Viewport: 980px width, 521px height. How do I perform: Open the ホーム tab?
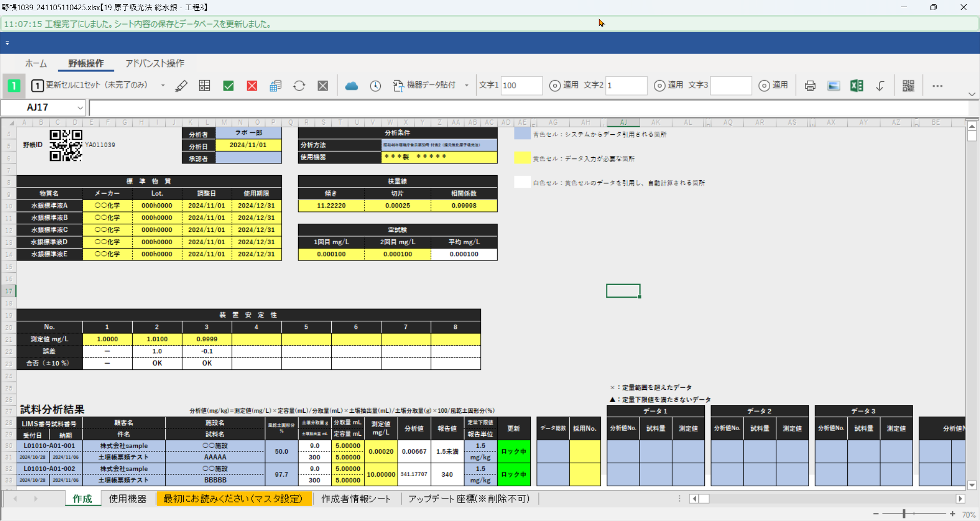point(36,63)
